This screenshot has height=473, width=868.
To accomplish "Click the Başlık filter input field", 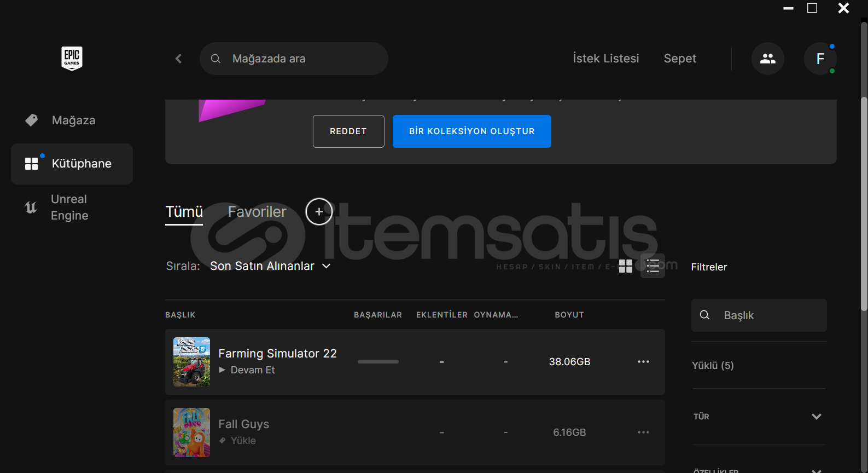I will [759, 315].
